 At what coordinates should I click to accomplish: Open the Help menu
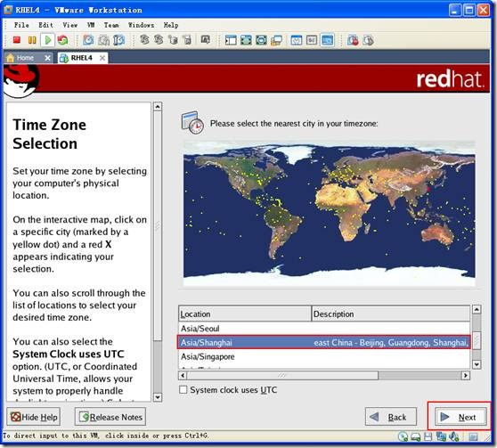tap(171, 25)
